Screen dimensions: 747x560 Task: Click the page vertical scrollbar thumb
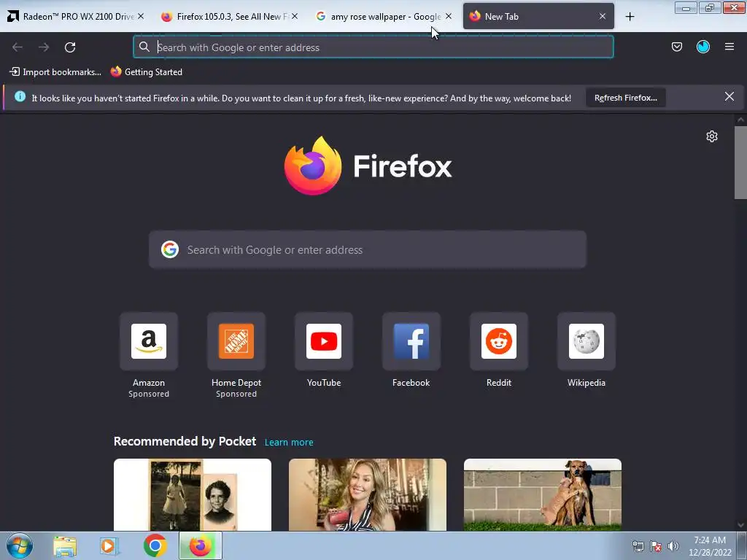pos(740,163)
